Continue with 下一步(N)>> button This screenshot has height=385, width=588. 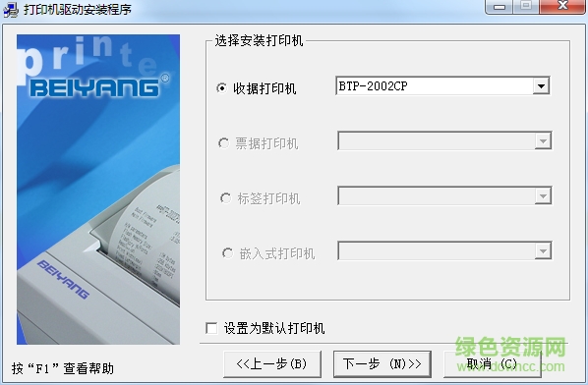382,364
